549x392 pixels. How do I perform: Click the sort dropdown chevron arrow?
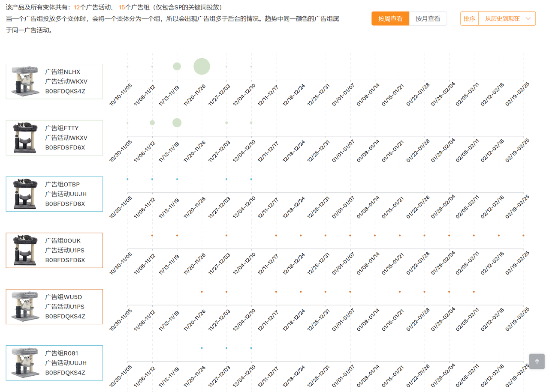pos(528,18)
